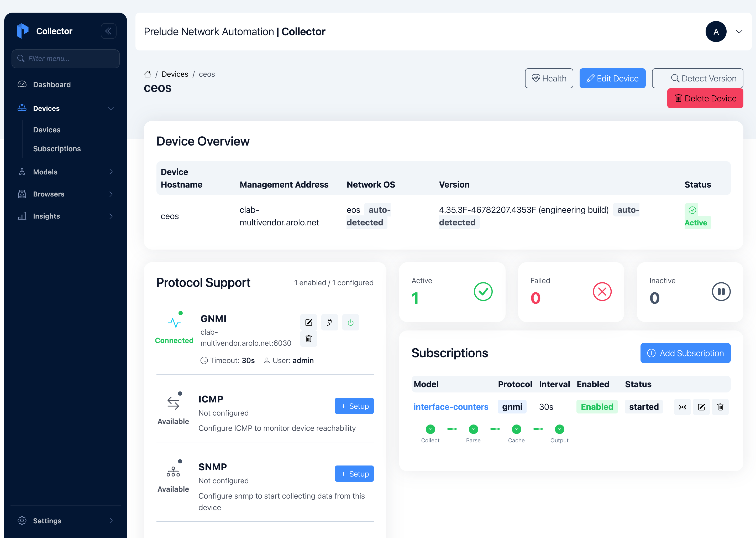Click the Cache pipeline stage indicator

[516, 429]
